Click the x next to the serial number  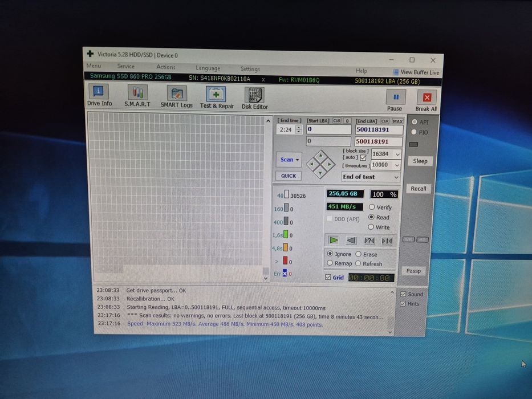pyautogui.click(x=263, y=80)
